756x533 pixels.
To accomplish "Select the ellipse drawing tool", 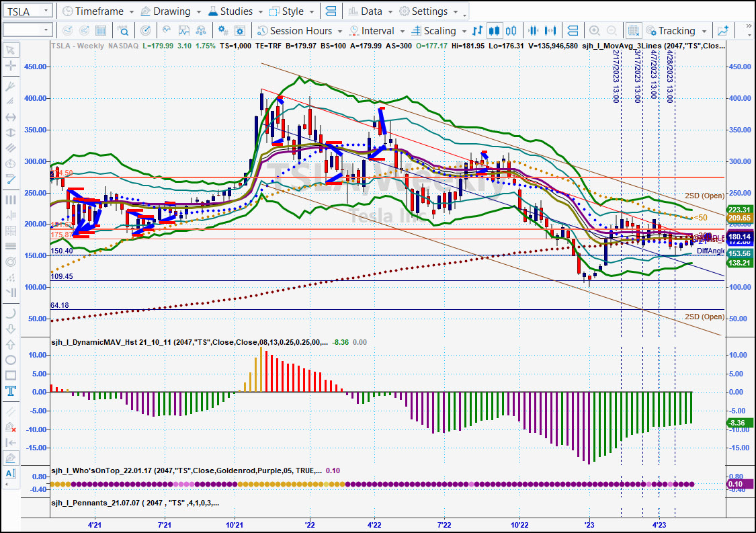I will tap(10, 360).
